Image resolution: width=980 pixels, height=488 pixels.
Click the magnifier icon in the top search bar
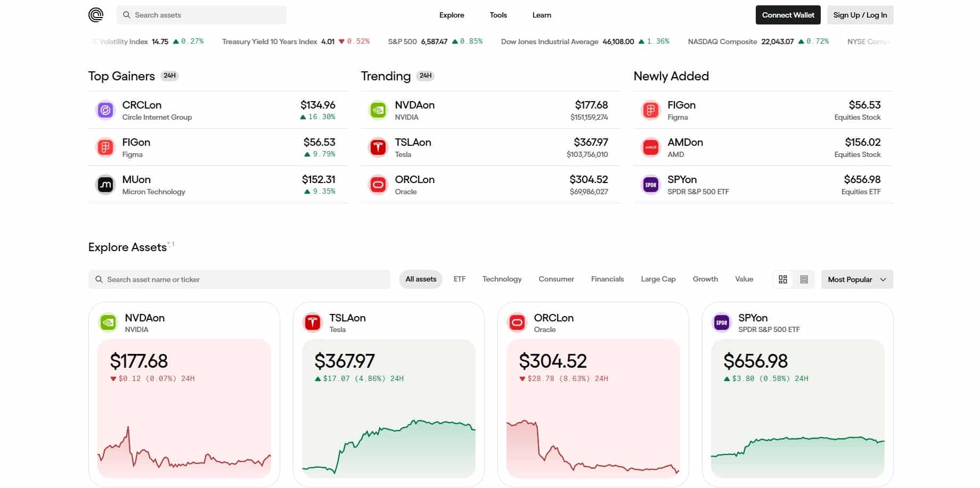(x=127, y=15)
